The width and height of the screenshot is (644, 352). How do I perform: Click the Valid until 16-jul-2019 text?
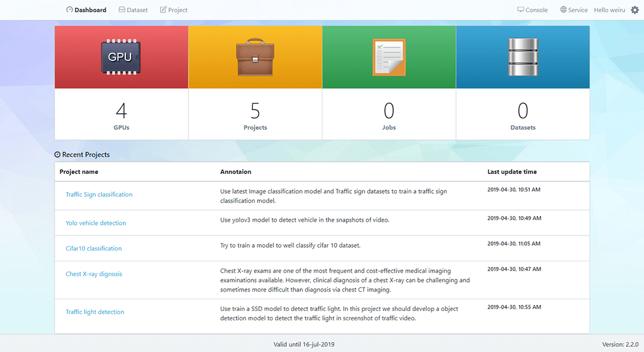tap(304, 344)
